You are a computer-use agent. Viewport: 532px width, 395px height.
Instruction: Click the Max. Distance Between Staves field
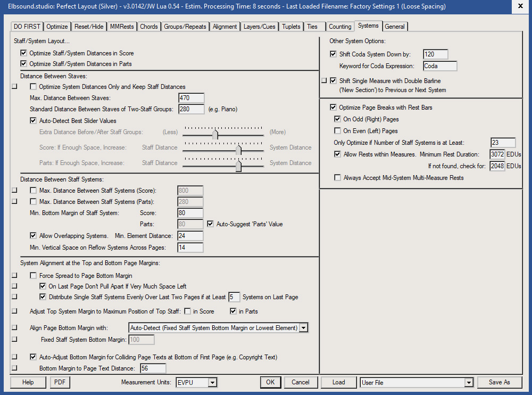(190, 98)
